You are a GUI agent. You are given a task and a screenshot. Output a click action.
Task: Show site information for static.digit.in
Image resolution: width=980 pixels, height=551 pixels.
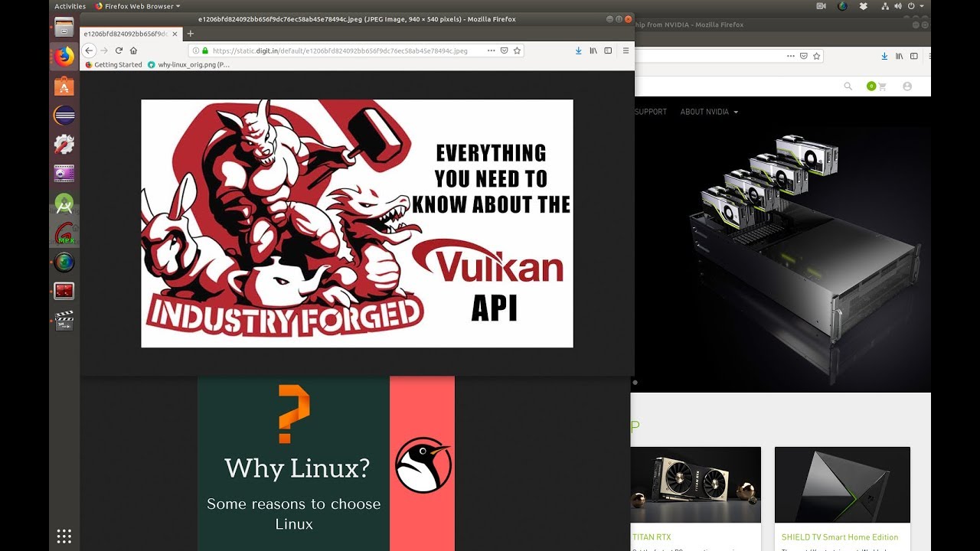pos(196,51)
